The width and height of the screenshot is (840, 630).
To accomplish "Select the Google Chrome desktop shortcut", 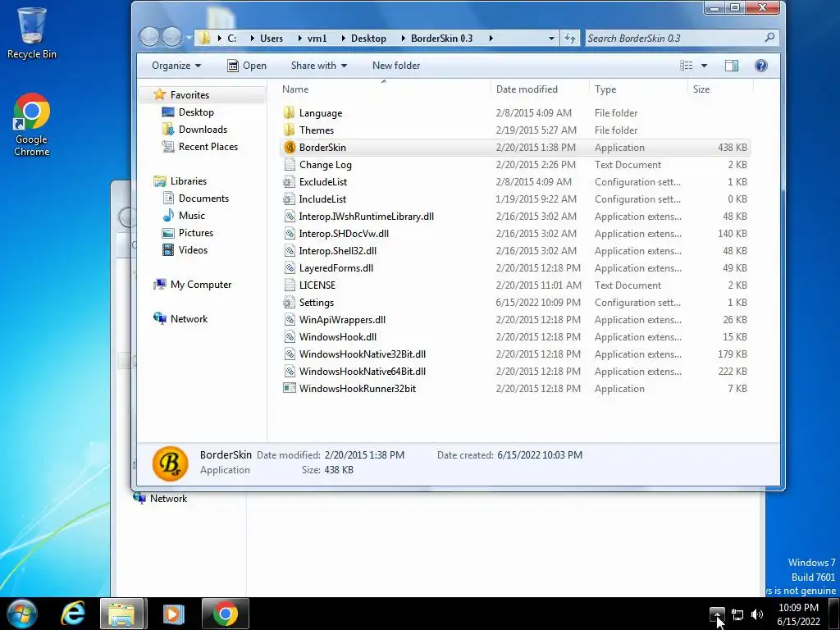I will (32, 125).
